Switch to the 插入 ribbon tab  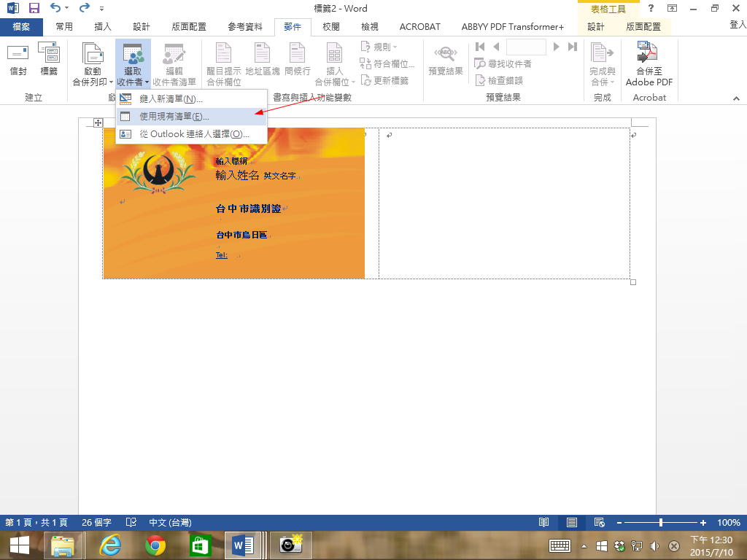pyautogui.click(x=102, y=27)
